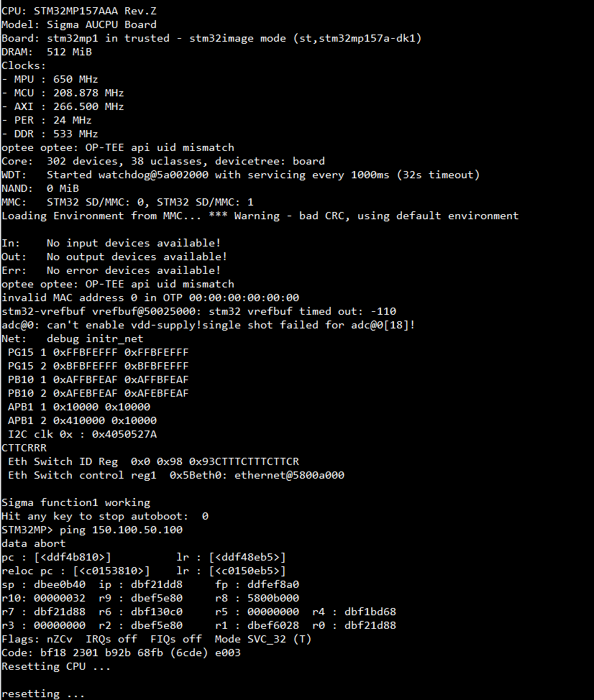Viewport: 594px width, 700px height.
Task: Click the MCU 208.878 MHz clock line
Action: pyautogui.click(x=63, y=93)
